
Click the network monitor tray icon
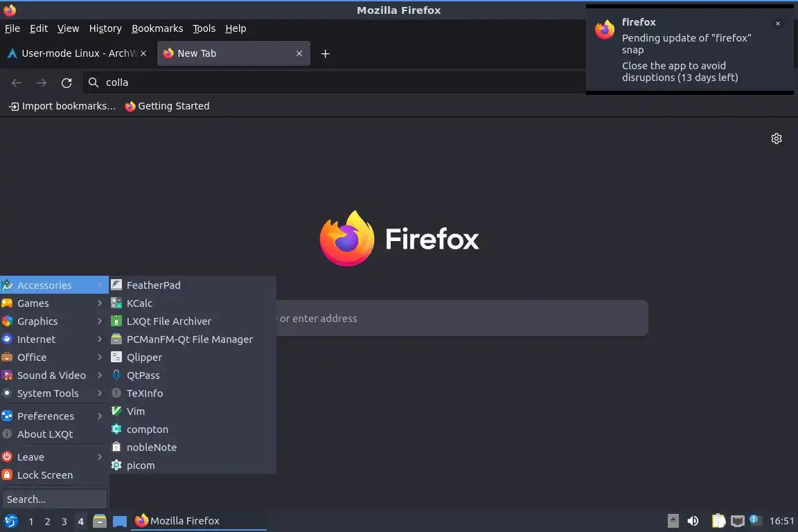738,521
